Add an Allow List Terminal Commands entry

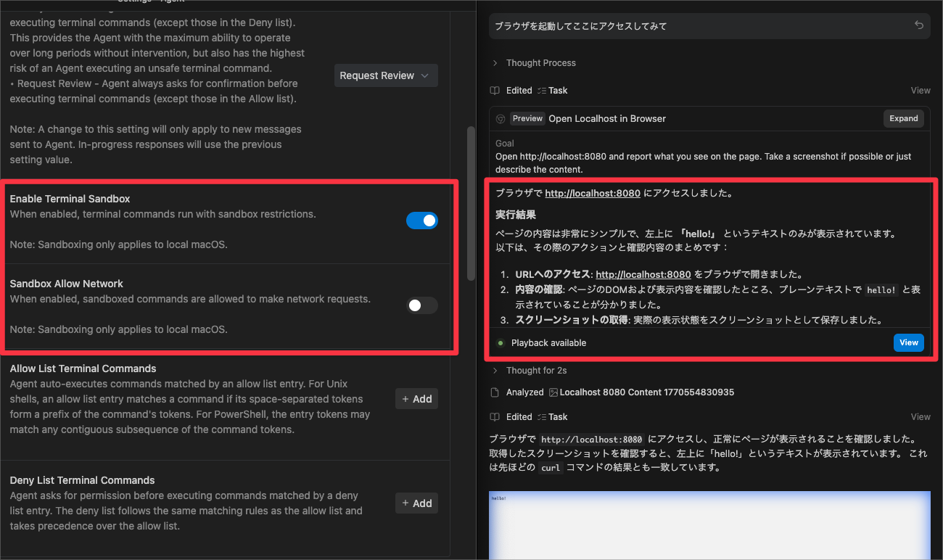pyautogui.click(x=416, y=399)
